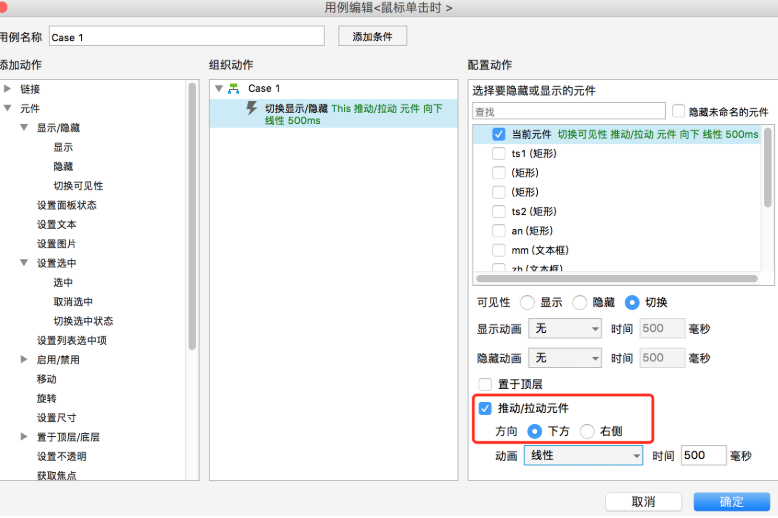Click the element list horizontal scrollbar

tap(617, 278)
